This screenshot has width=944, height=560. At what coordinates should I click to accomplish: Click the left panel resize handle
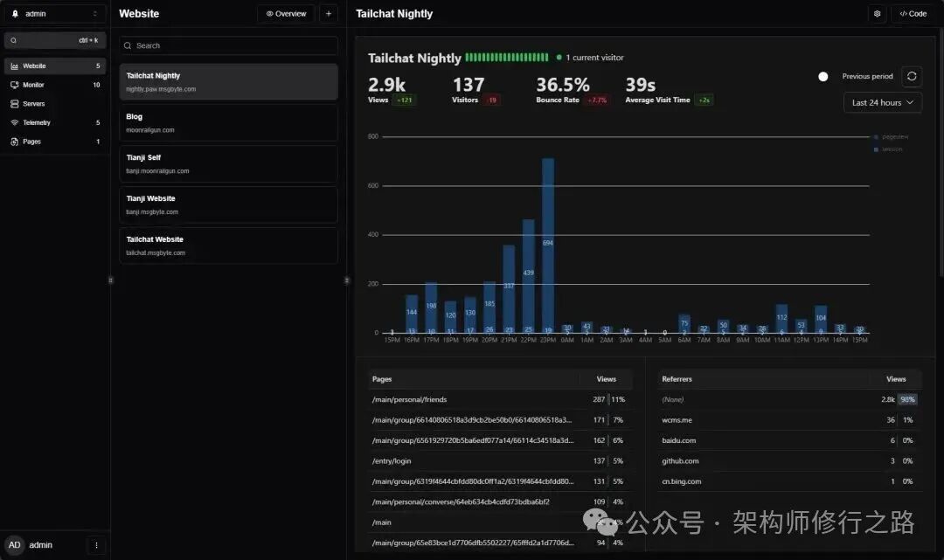111,280
